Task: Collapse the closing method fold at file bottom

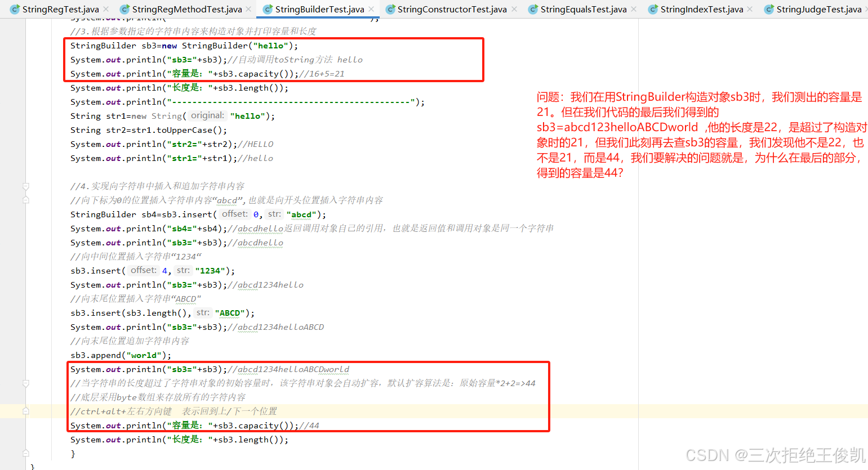Action: click(25, 453)
